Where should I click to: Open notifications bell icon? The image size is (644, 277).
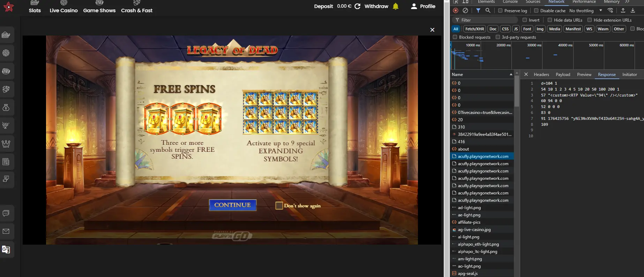click(396, 6)
